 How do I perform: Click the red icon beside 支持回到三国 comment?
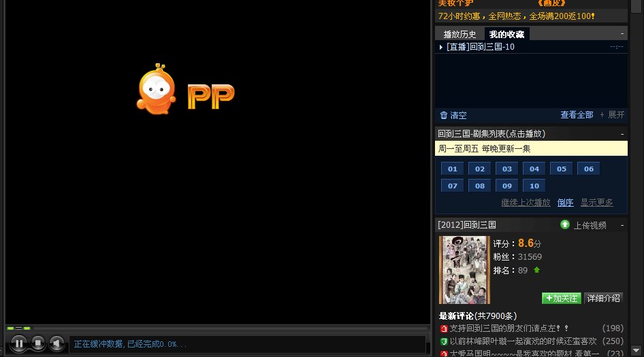click(x=444, y=328)
